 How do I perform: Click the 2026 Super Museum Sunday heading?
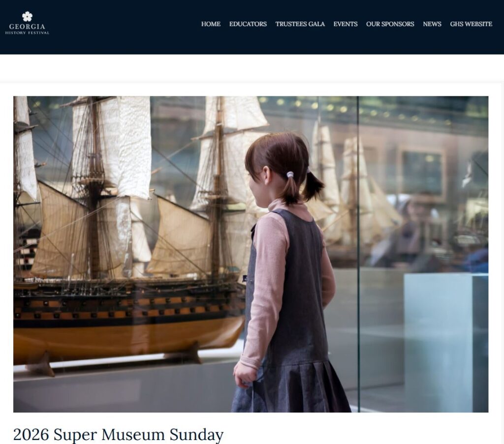(x=118, y=434)
